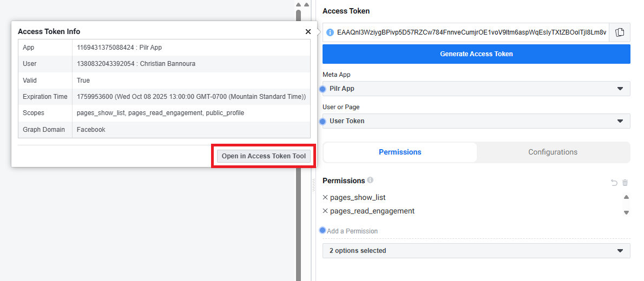
Task: Click the trash icon to delete permissions
Action: pos(625,183)
